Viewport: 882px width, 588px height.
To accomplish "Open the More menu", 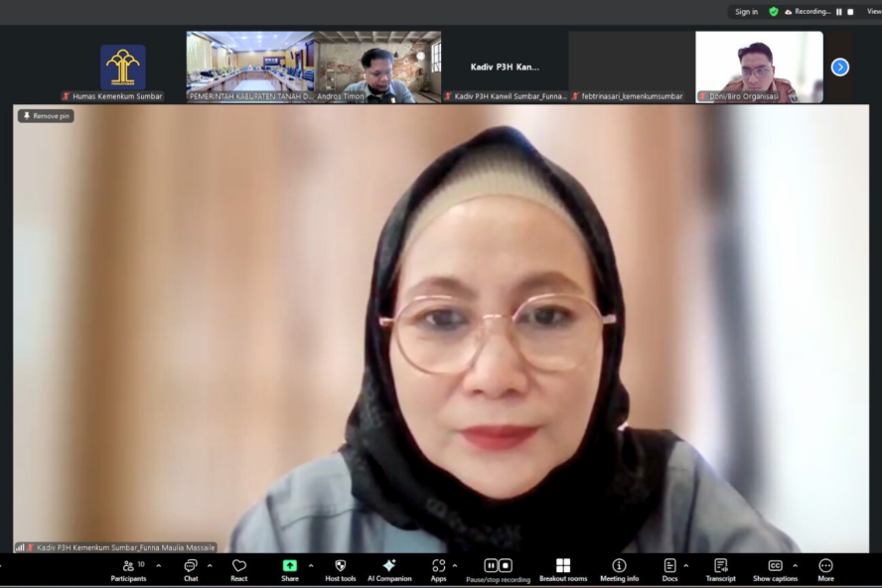I will click(825, 569).
